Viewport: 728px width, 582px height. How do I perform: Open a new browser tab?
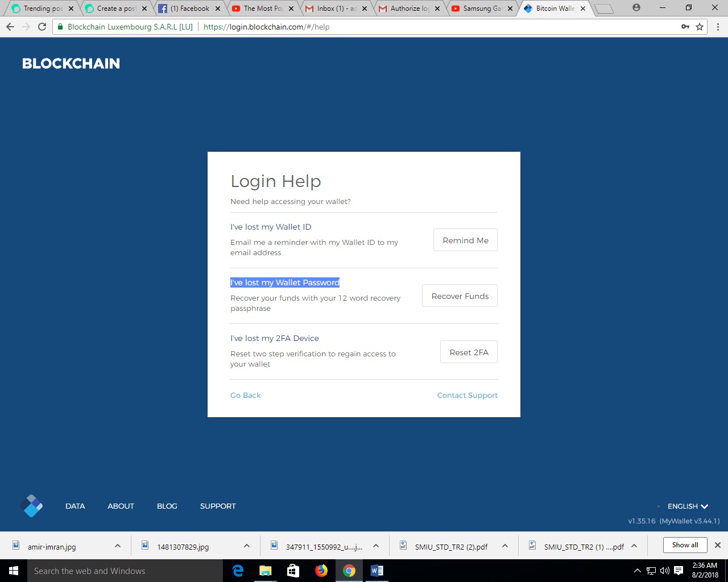(x=604, y=9)
